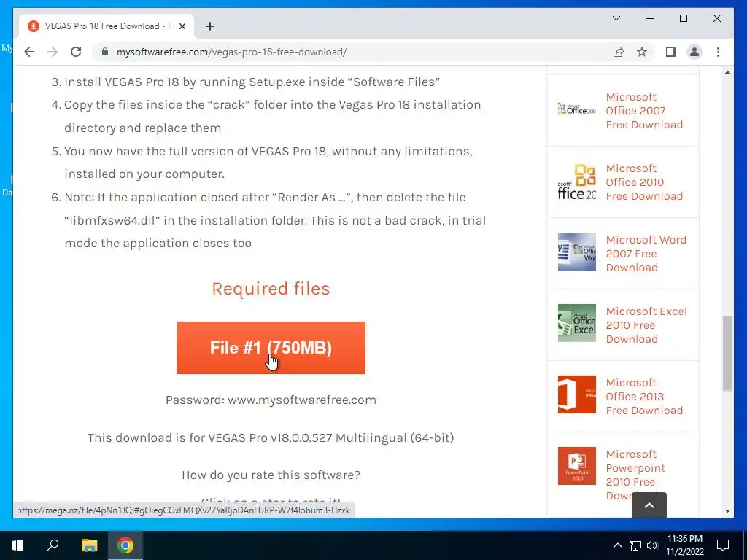Open the taskbar search icon
The image size is (747, 560).
(x=53, y=545)
